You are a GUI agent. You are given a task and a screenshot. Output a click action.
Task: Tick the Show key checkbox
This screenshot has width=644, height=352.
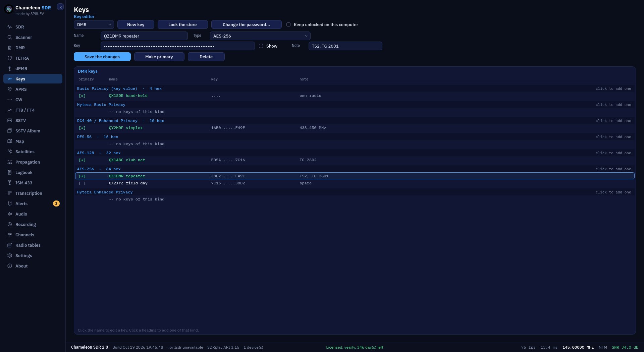[x=261, y=46]
